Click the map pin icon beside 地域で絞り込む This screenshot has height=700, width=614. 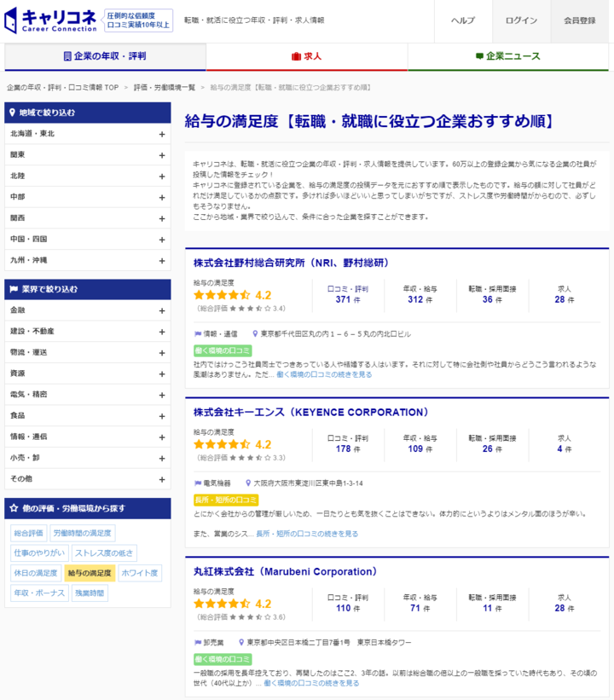coord(13,113)
